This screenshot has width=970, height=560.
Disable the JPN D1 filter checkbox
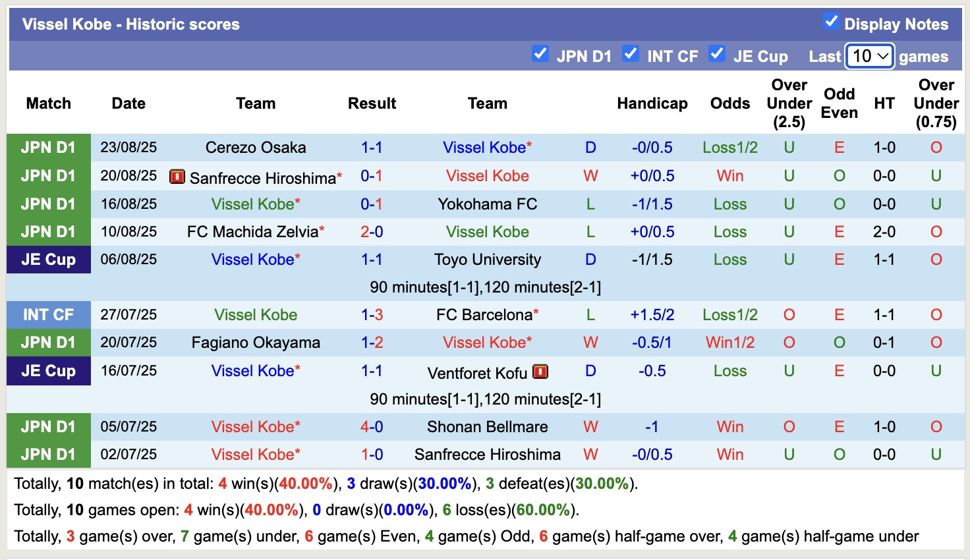(540, 55)
